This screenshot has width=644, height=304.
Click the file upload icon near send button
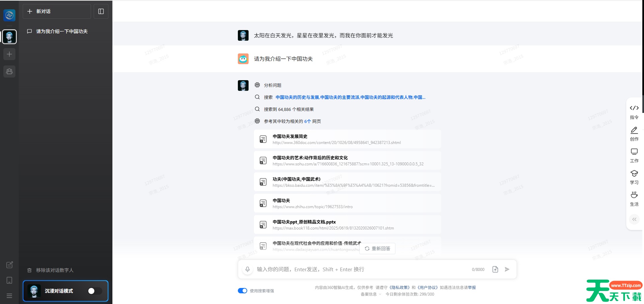(x=495, y=269)
